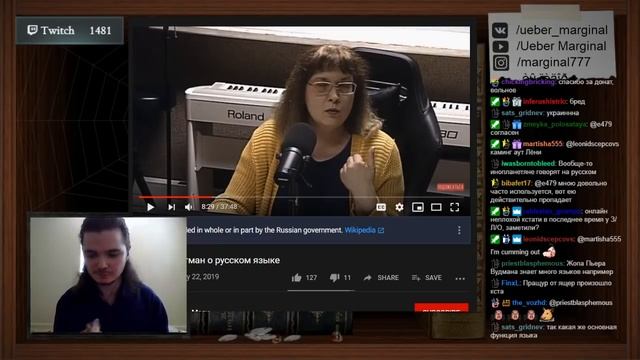Click the like count 127

point(311,278)
